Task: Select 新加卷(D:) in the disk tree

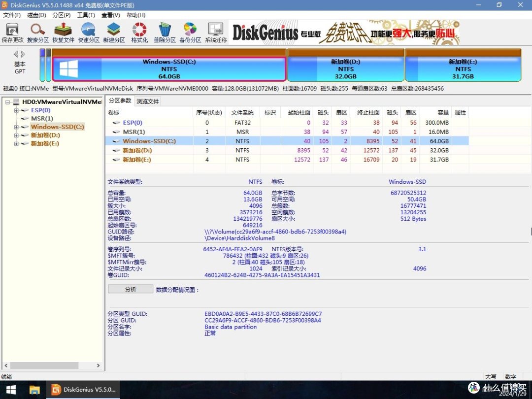Action: (45, 135)
